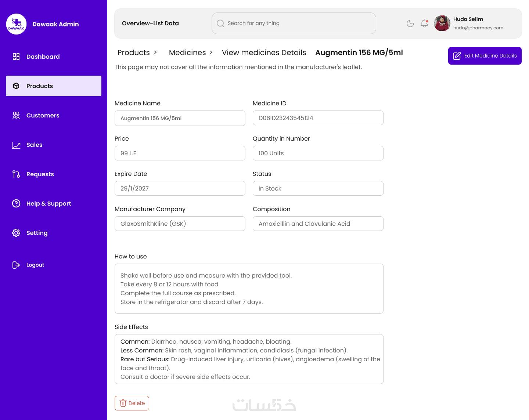Toggle dark mode moon icon
529x420 pixels.
410,23
